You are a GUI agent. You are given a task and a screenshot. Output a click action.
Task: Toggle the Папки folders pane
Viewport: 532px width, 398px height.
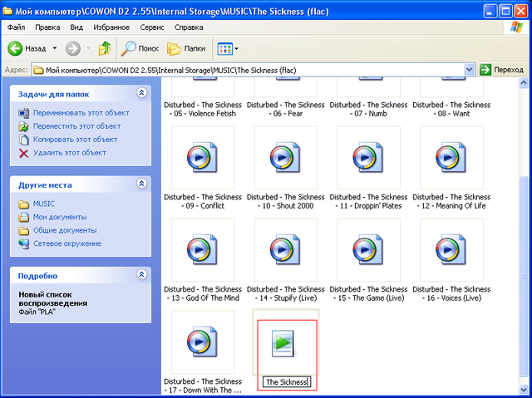tap(186, 48)
